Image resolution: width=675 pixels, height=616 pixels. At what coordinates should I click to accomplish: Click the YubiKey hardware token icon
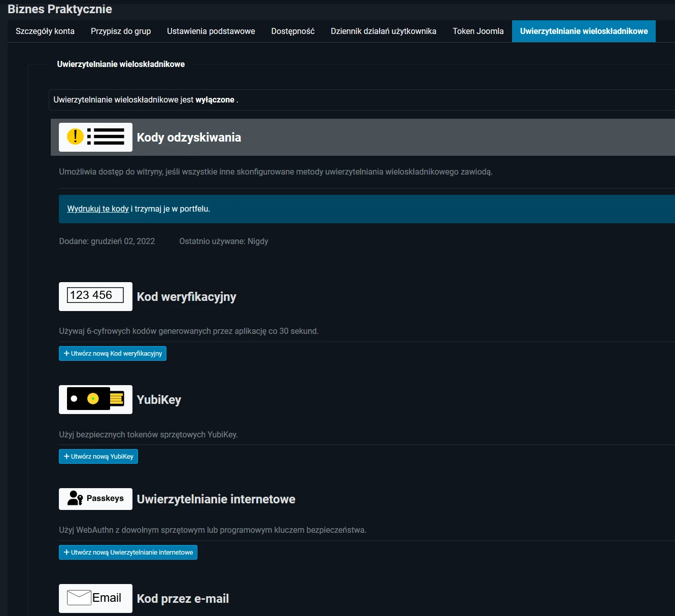coord(95,399)
